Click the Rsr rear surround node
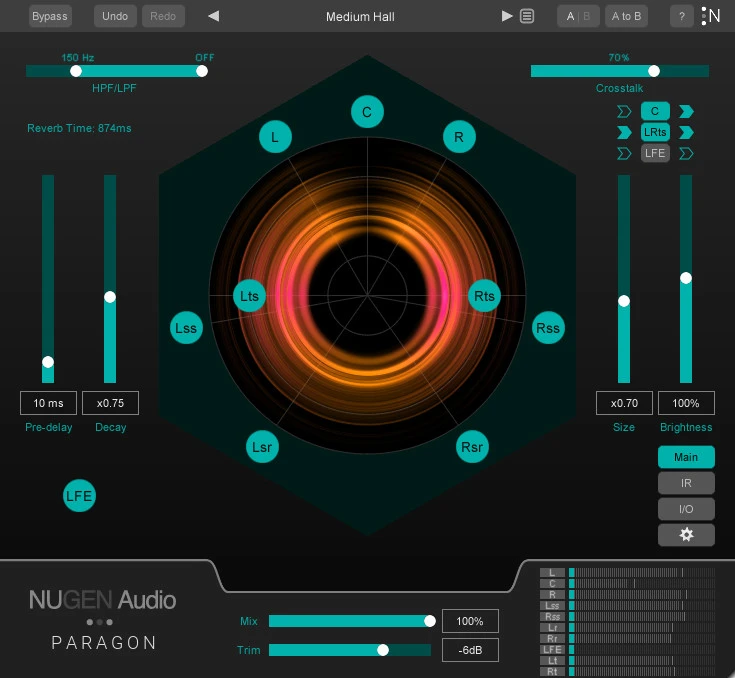This screenshot has width=735, height=678. [472, 447]
